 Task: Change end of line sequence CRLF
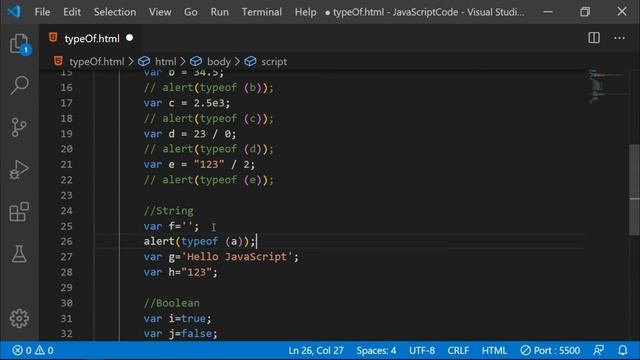(x=458, y=350)
